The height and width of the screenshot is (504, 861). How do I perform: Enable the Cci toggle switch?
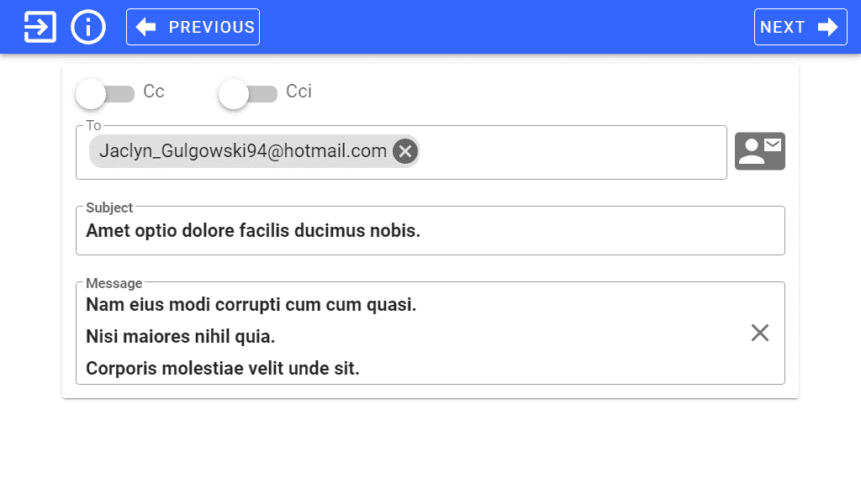coord(248,94)
